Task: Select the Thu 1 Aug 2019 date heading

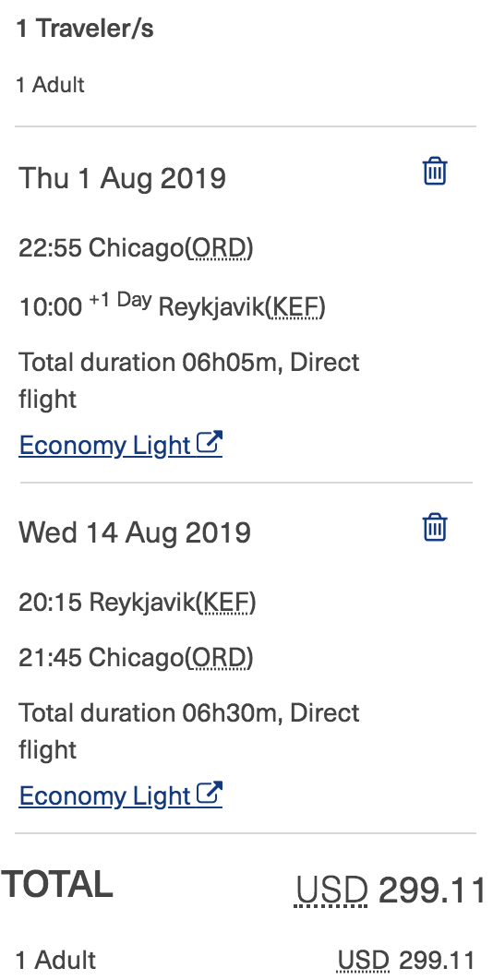Action: [122, 177]
